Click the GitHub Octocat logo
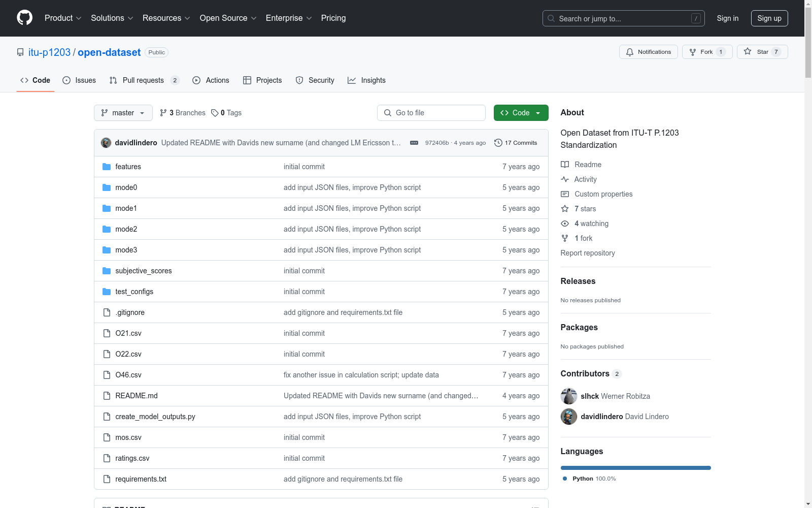 24,18
